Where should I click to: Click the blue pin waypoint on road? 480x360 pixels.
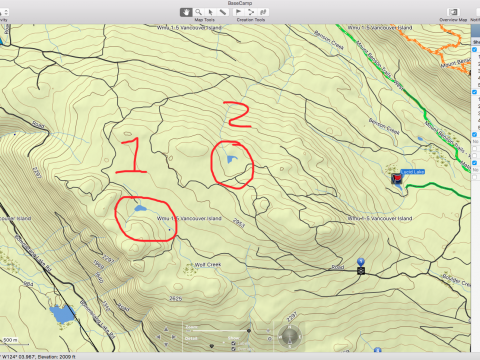click(361, 262)
